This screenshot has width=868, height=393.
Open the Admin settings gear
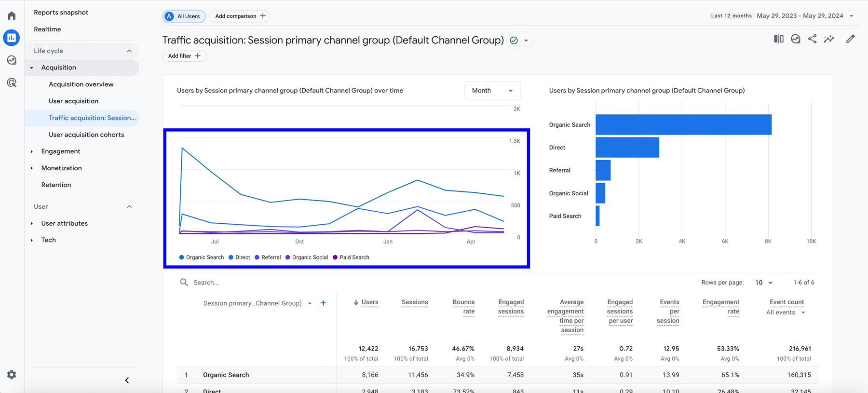tap(12, 375)
